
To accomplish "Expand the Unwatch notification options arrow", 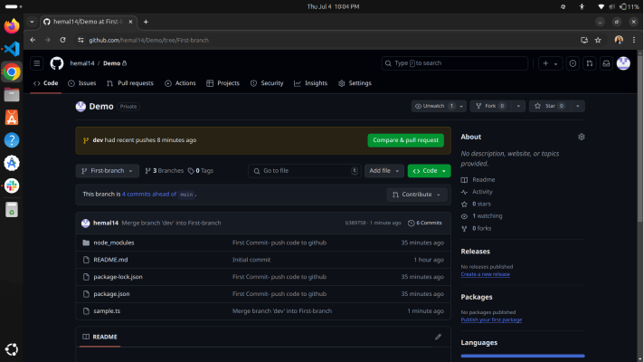I will [x=461, y=106].
